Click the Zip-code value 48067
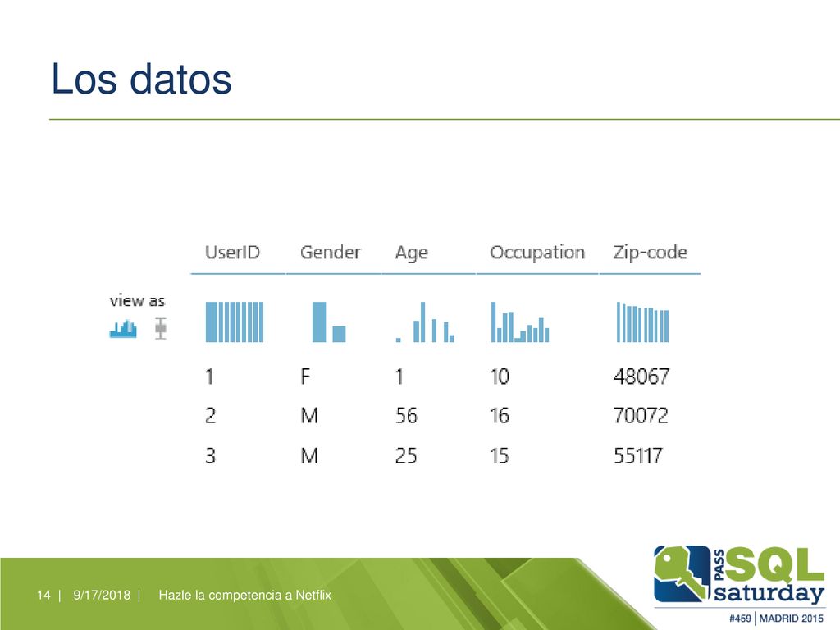The height and width of the screenshot is (630, 840). tap(641, 377)
